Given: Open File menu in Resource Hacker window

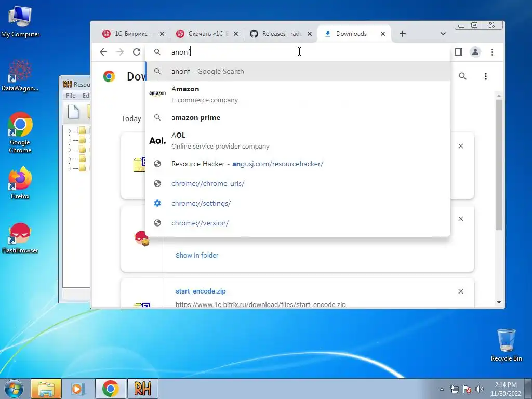Looking at the screenshot, I should pyautogui.click(x=71, y=96).
